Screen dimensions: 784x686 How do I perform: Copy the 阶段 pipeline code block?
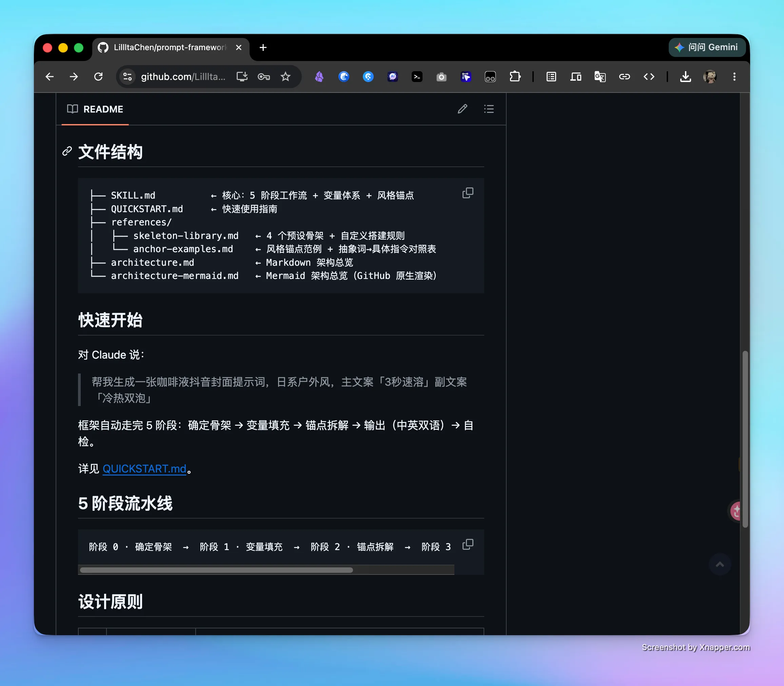click(x=468, y=544)
